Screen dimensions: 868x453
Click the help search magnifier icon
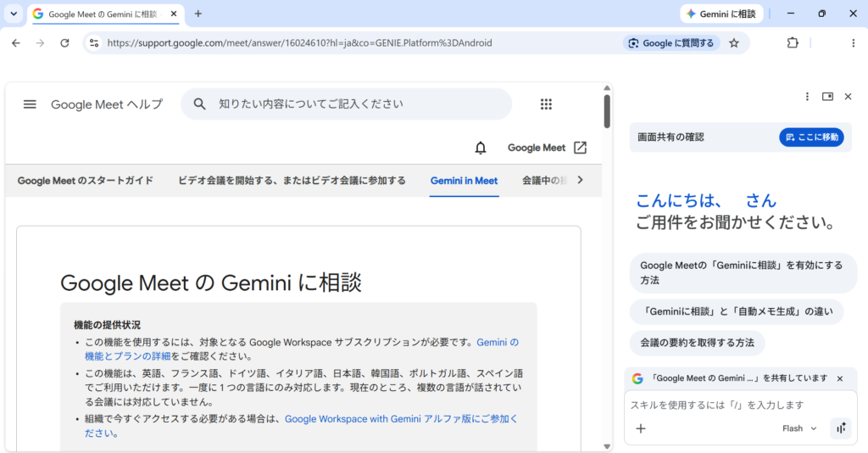tap(200, 103)
